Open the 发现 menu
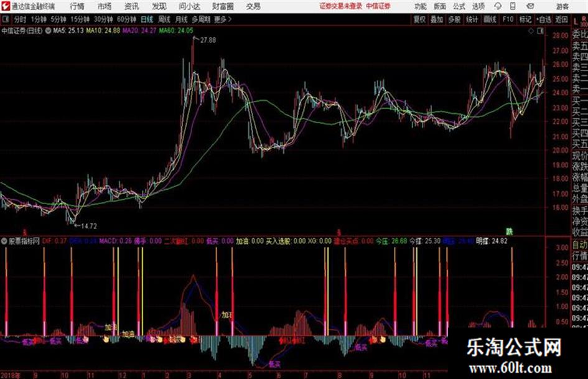588x379 pixels. (159, 6)
